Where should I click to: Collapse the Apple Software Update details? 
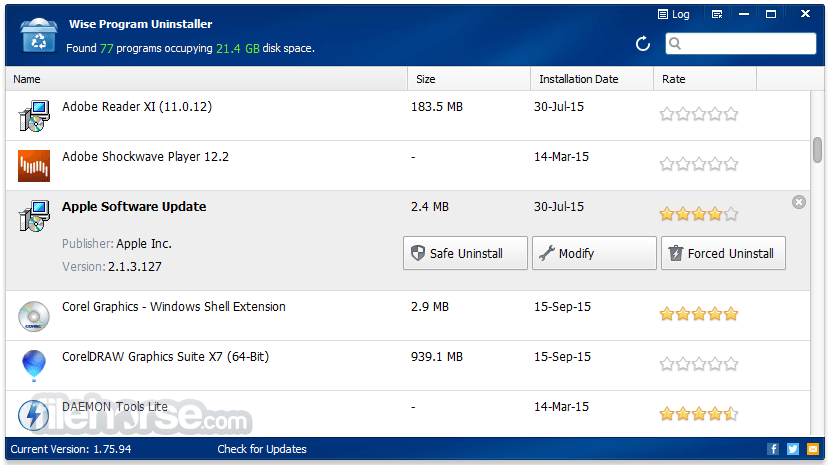pyautogui.click(x=799, y=202)
